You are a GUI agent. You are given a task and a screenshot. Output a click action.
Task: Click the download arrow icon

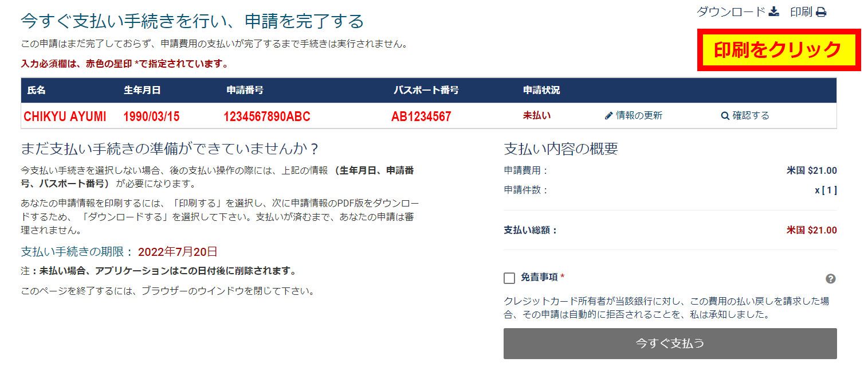coord(774,11)
